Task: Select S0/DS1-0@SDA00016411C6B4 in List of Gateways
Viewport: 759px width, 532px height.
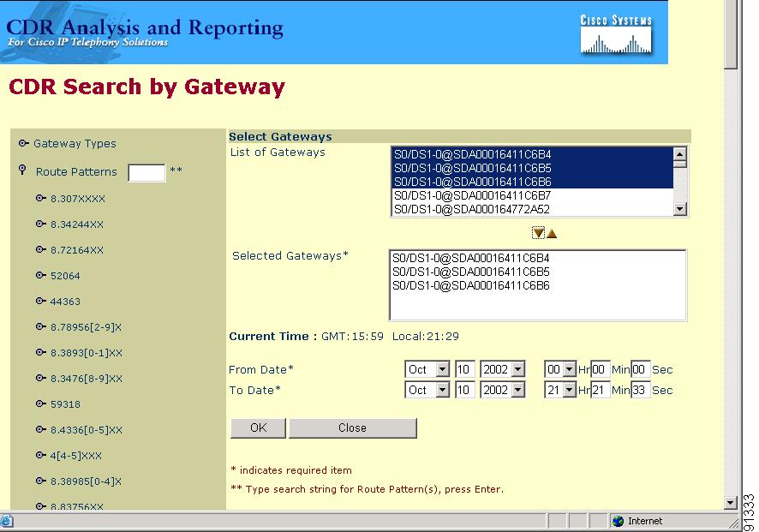Action: (531, 154)
